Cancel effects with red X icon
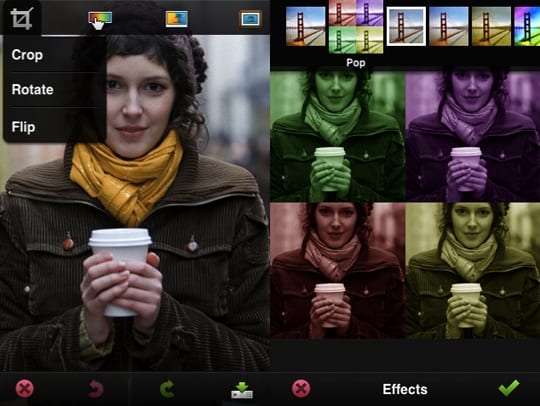This screenshot has width=540, height=406. pyautogui.click(x=301, y=389)
